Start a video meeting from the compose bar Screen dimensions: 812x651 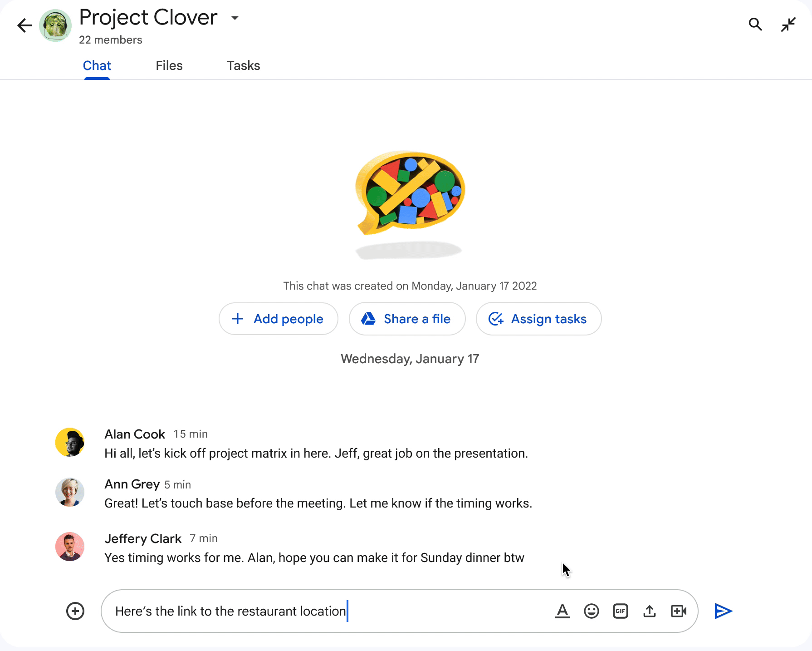click(678, 611)
